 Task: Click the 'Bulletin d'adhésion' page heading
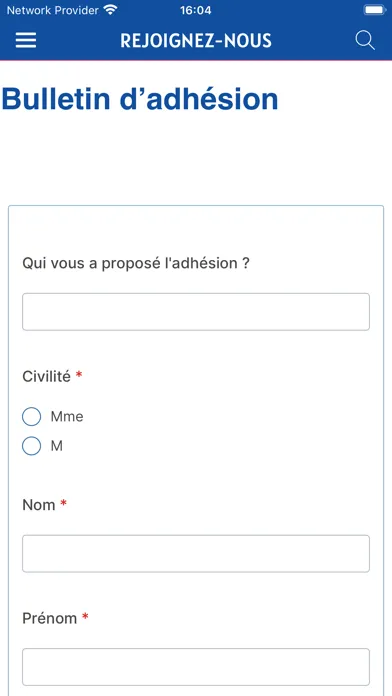point(140,99)
